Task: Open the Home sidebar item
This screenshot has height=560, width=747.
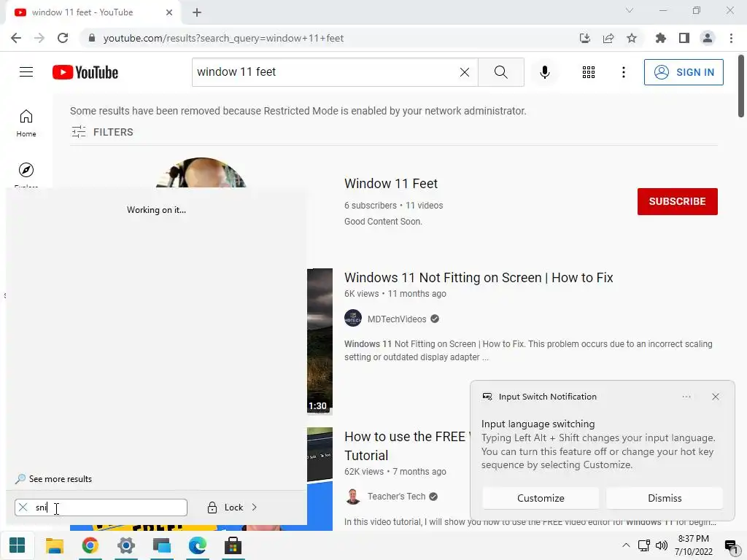Action: pyautogui.click(x=26, y=123)
